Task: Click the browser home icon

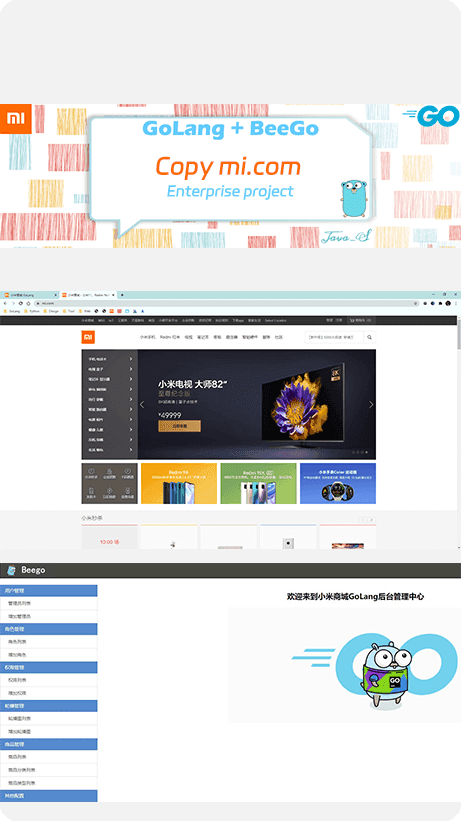Action: point(28,303)
